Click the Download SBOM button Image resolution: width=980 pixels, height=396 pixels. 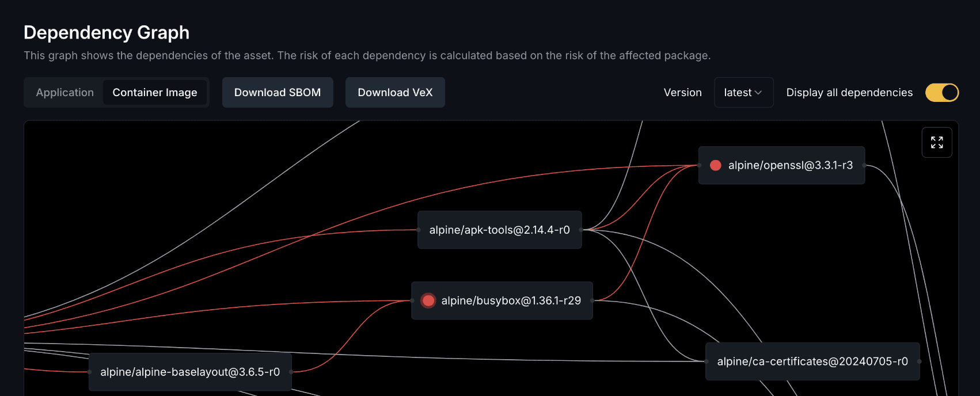click(278, 92)
